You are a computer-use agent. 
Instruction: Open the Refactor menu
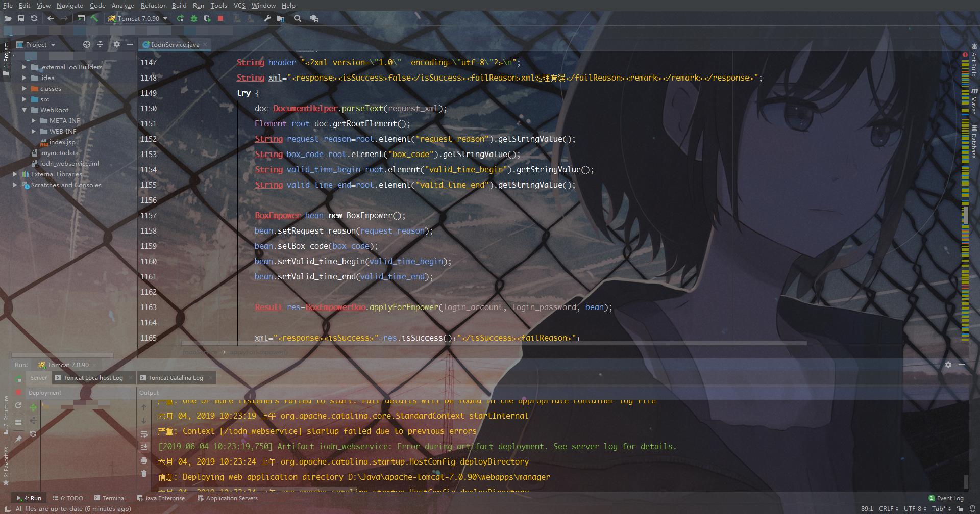point(153,5)
